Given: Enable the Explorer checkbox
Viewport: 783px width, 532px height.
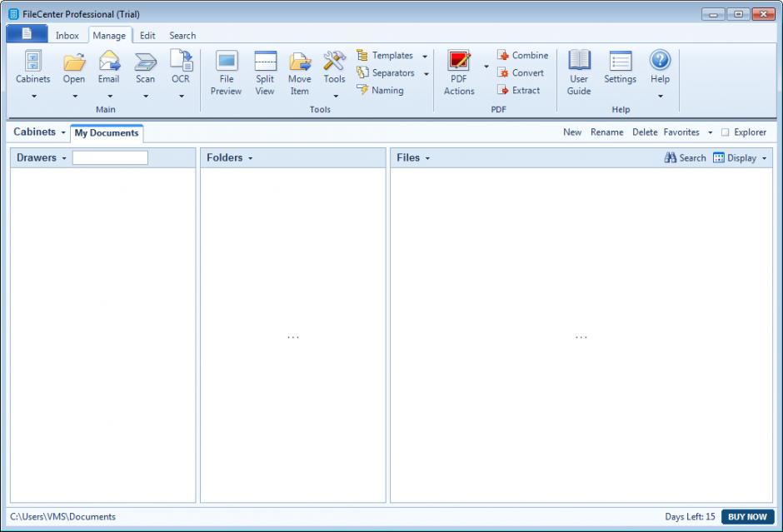Looking at the screenshot, I should pos(725,132).
